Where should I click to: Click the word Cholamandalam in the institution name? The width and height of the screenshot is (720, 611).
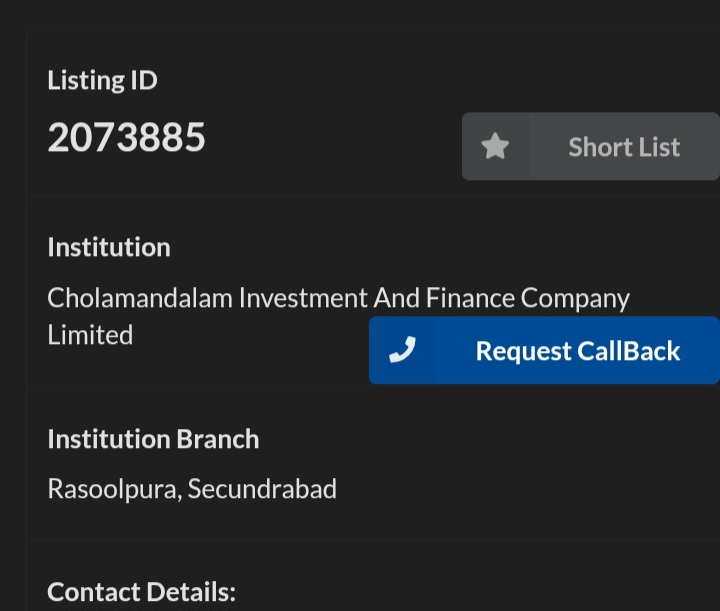click(x=139, y=298)
